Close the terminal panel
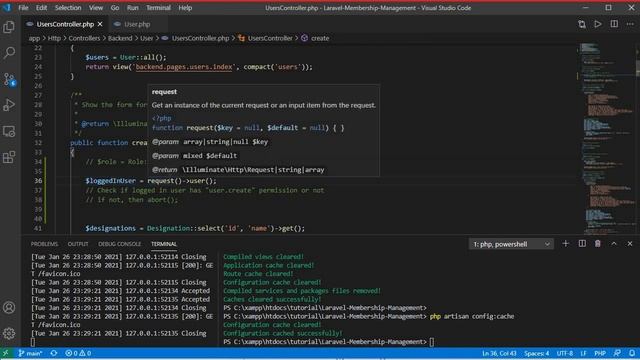640x360 pixels. [x=630, y=244]
